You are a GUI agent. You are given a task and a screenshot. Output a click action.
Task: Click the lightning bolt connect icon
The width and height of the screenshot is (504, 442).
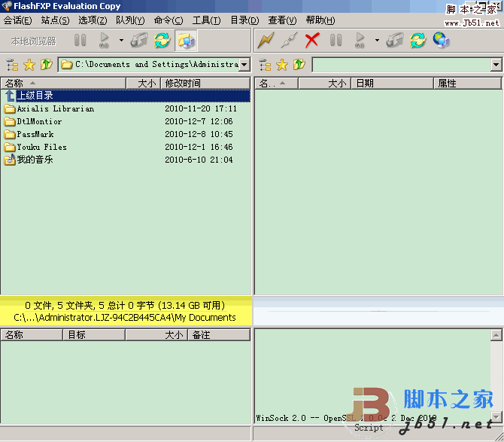pyautogui.click(x=266, y=41)
